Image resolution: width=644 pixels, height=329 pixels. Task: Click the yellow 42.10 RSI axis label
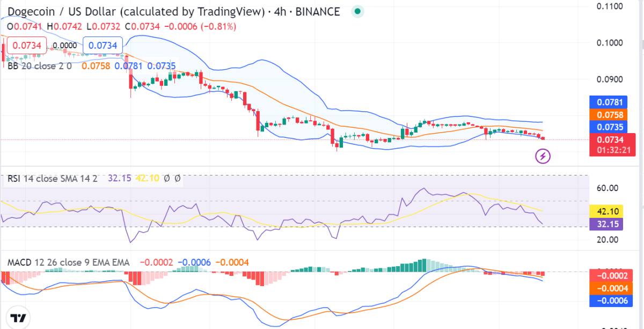(x=605, y=211)
